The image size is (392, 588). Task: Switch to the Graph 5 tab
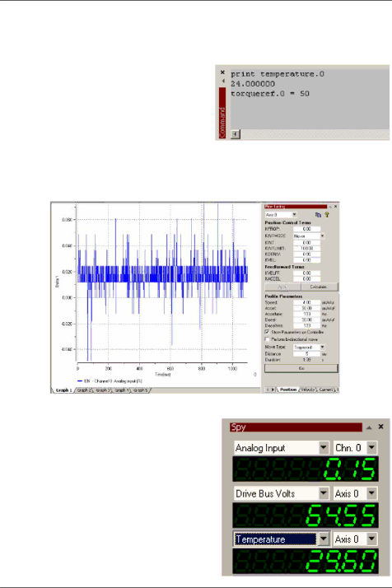141,390
